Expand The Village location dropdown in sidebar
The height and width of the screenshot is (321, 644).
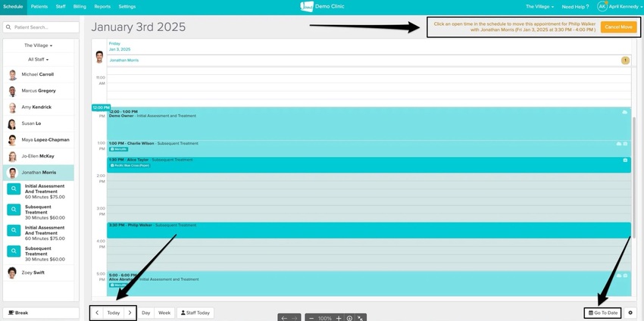point(38,45)
